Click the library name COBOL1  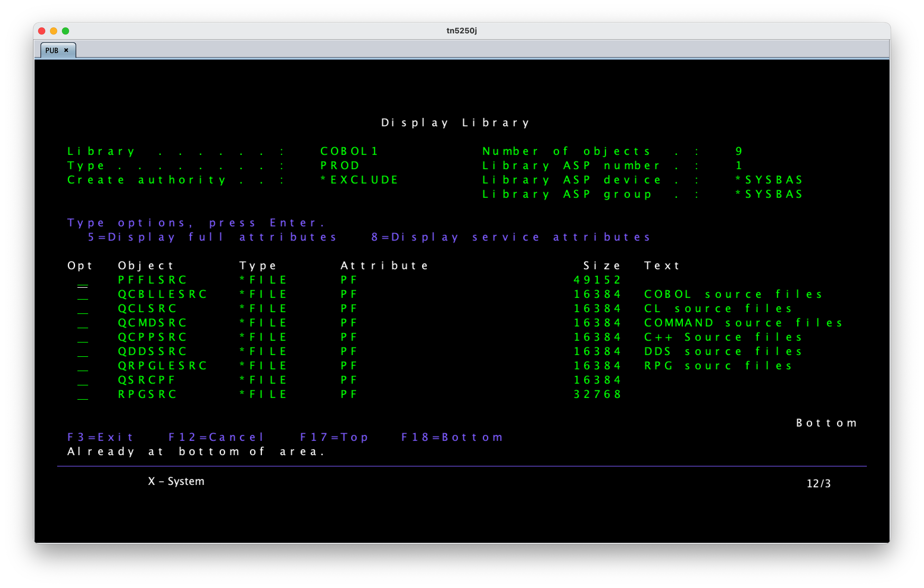[x=349, y=151]
